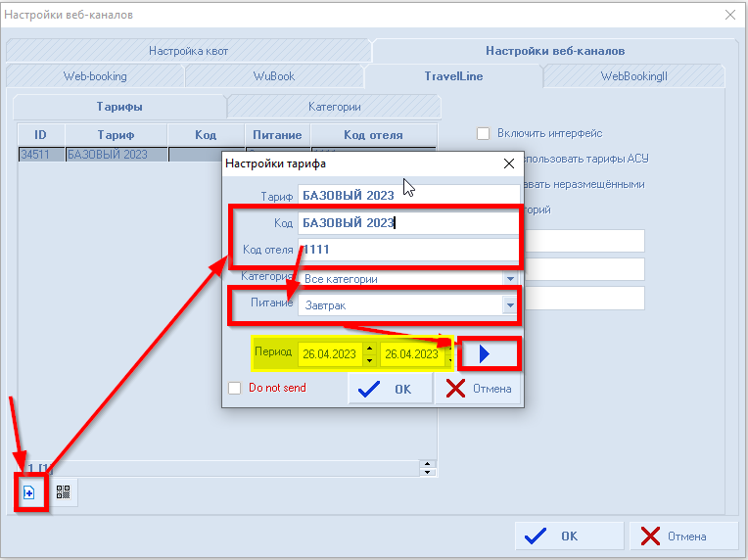Close the Настройки тарифа dialog
Screen dimensions: 748x560
(508, 164)
